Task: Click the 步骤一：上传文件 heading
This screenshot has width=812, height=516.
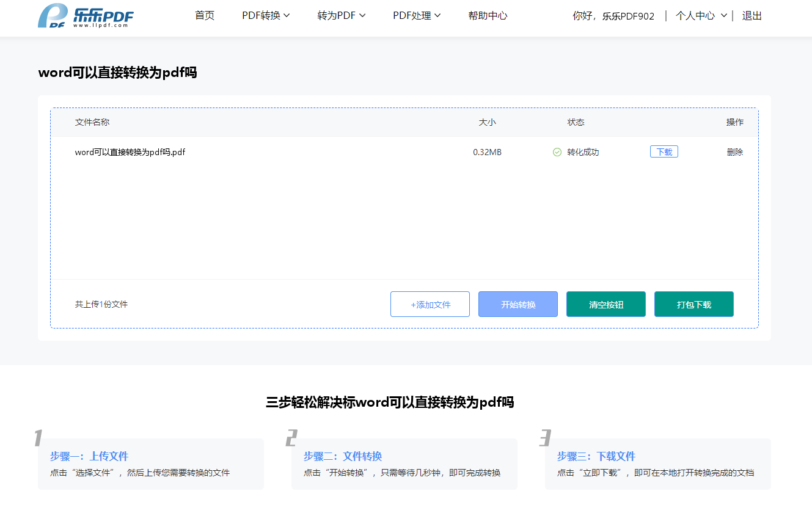Action: [x=89, y=456]
